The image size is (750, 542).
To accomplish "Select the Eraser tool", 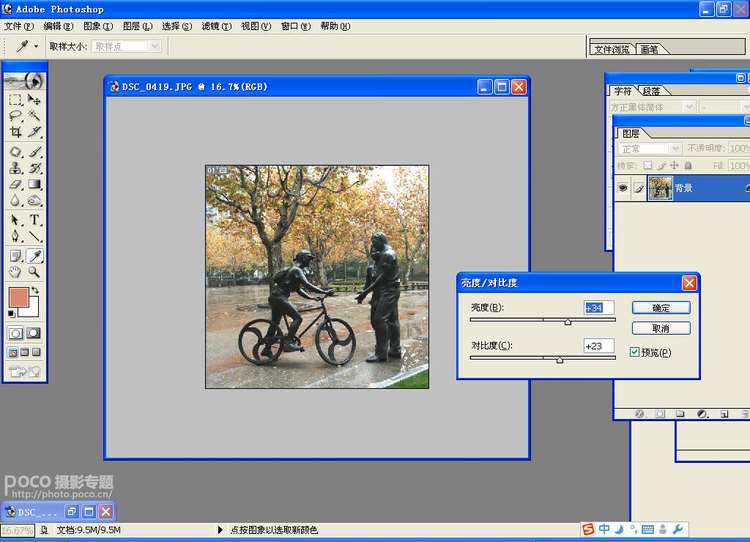I will pos(15,184).
